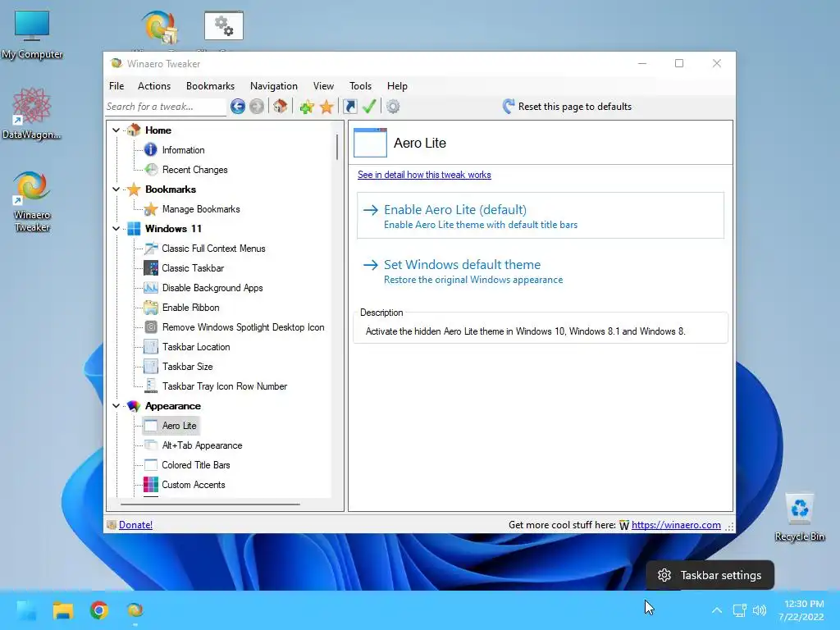
Task: Click the Reset page curved arrow icon
Action: pos(509,106)
